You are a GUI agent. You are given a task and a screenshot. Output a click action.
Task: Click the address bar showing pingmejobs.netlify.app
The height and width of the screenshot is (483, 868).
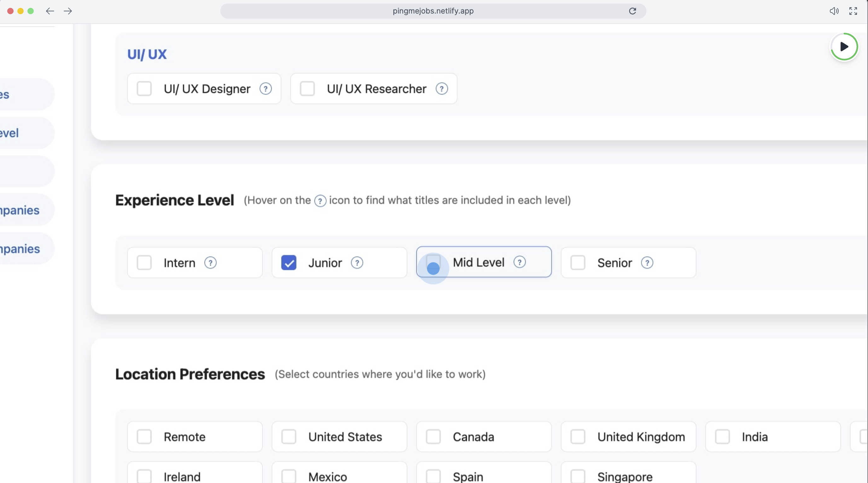pos(433,11)
